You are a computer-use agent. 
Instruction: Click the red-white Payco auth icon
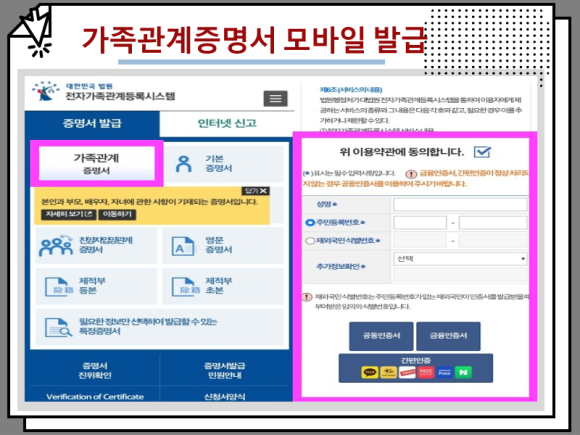tap(407, 372)
